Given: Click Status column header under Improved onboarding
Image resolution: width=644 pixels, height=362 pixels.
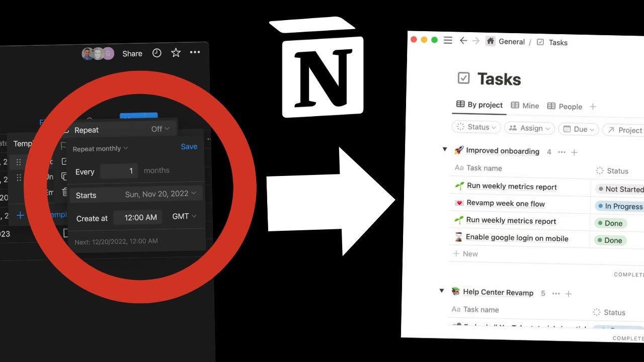Looking at the screenshot, I should [612, 171].
